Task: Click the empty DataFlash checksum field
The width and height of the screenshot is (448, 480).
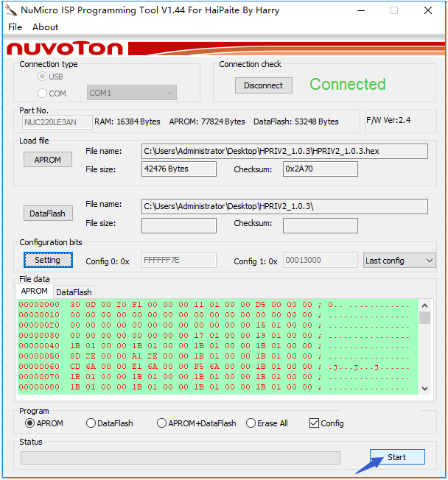Action: tap(321, 225)
